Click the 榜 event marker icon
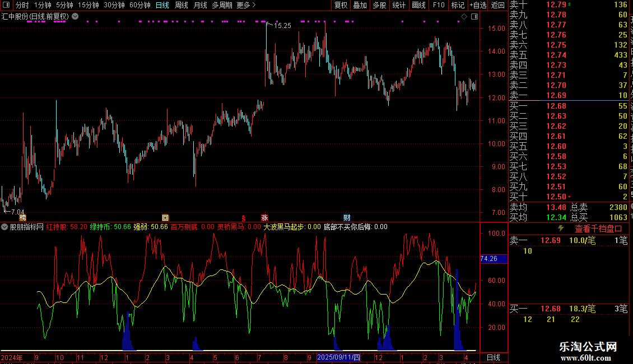633x364 pixels. point(22,217)
